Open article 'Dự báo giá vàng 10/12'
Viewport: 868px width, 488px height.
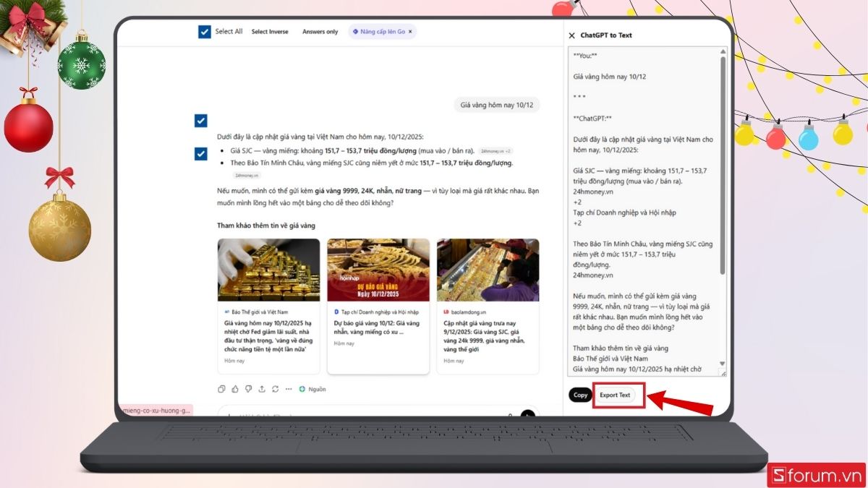(x=377, y=328)
